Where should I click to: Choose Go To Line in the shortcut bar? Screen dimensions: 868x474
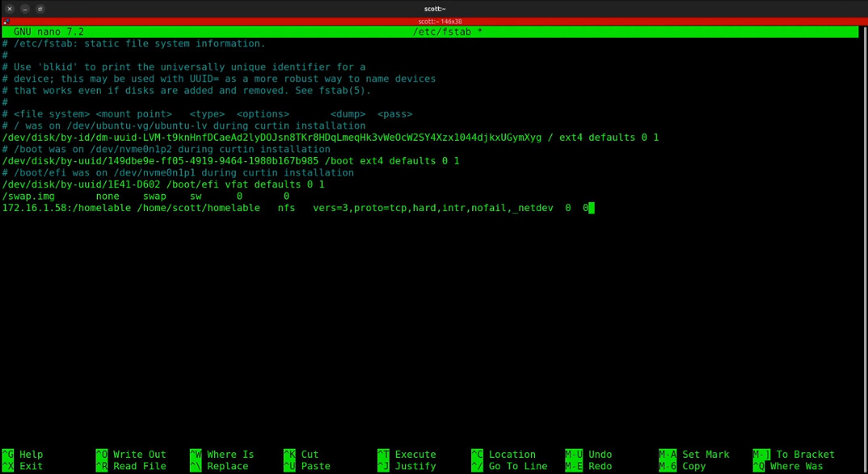518,467
